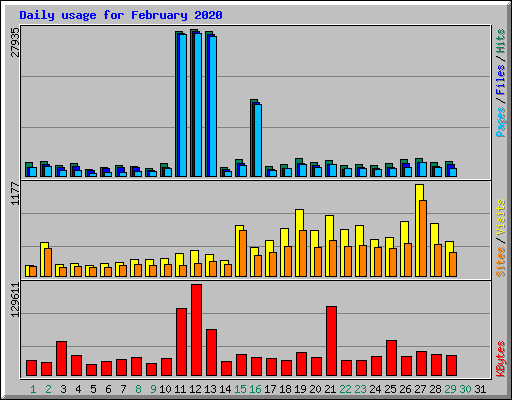Click the tallest red KBytes bar for day 12
This screenshot has height=400, width=512.
pyautogui.click(x=197, y=330)
